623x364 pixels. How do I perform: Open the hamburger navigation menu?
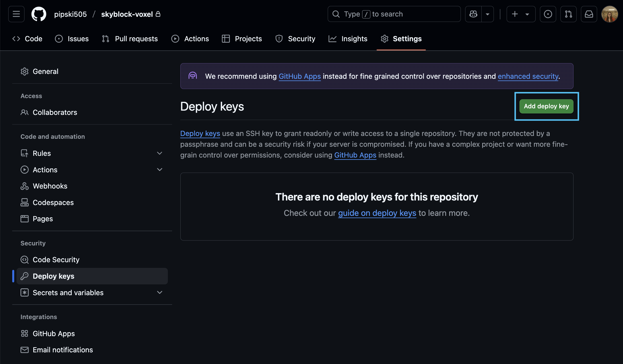[x=16, y=14]
